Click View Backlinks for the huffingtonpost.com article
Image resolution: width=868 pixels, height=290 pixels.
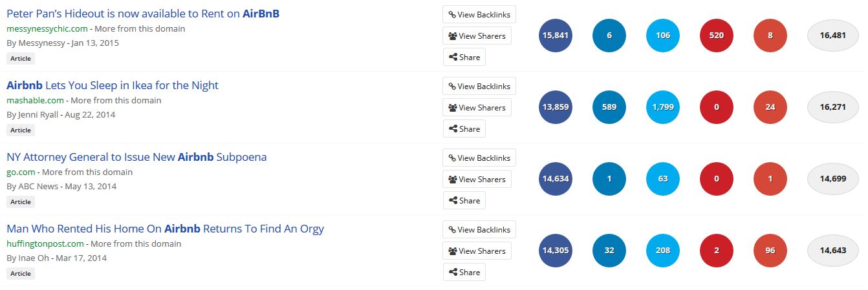tap(479, 229)
